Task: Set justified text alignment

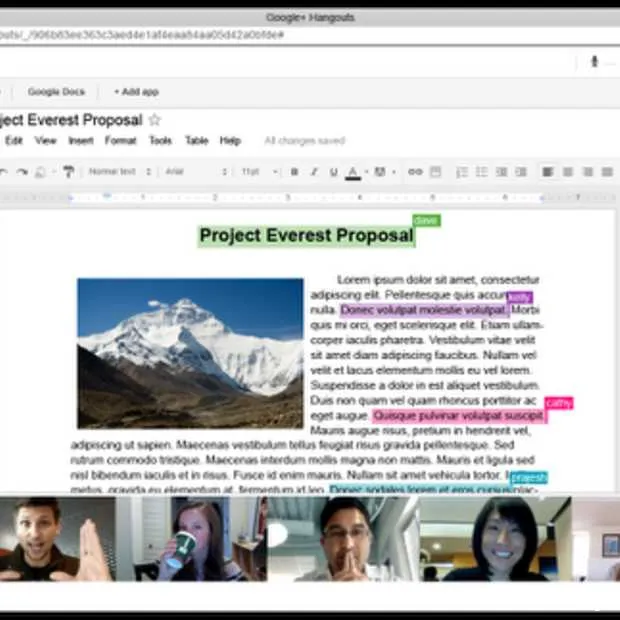Action: [x=607, y=172]
